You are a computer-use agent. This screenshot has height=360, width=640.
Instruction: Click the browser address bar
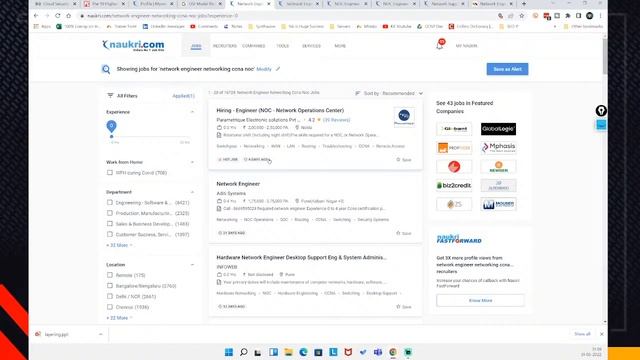[x=286, y=16]
